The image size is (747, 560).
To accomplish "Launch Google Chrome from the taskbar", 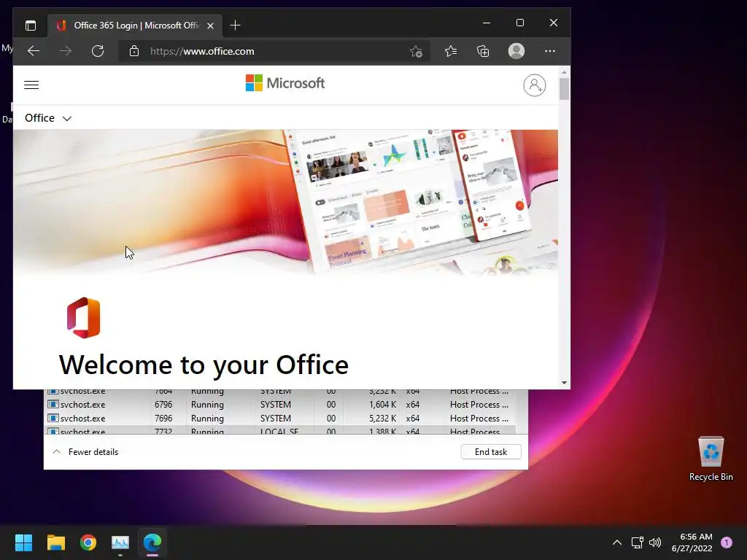I will pos(88,542).
